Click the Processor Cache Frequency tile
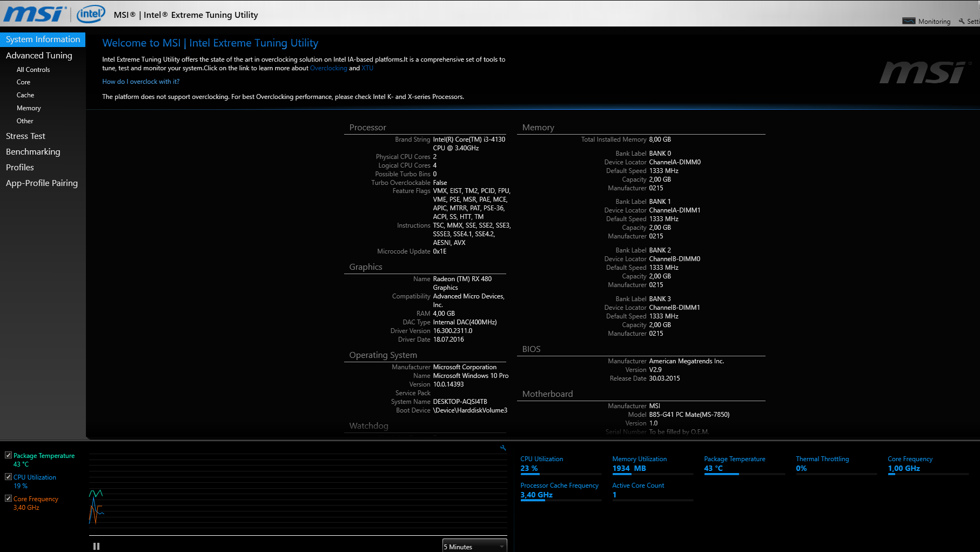 (x=561, y=491)
